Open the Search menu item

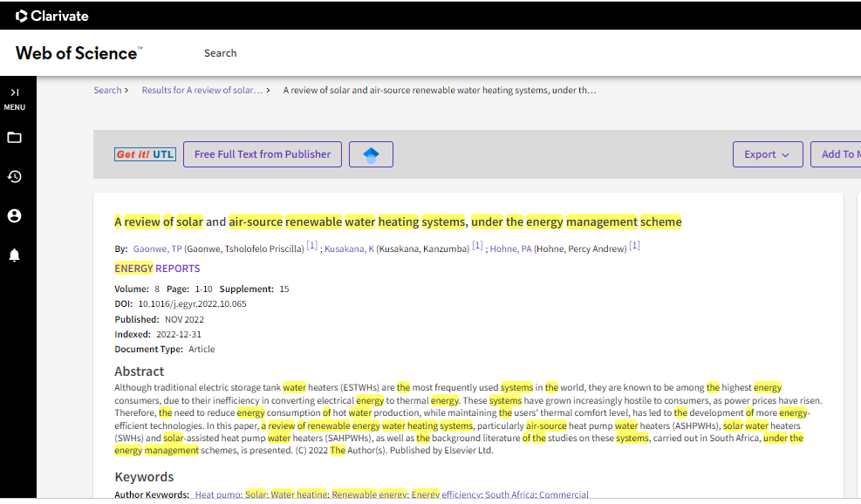[x=220, y=53]
